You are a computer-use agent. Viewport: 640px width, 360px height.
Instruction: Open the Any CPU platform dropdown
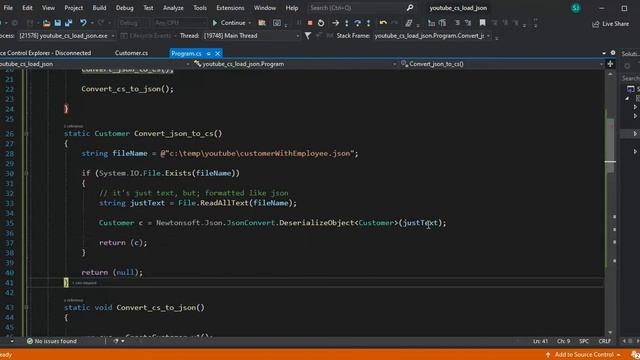180,23
